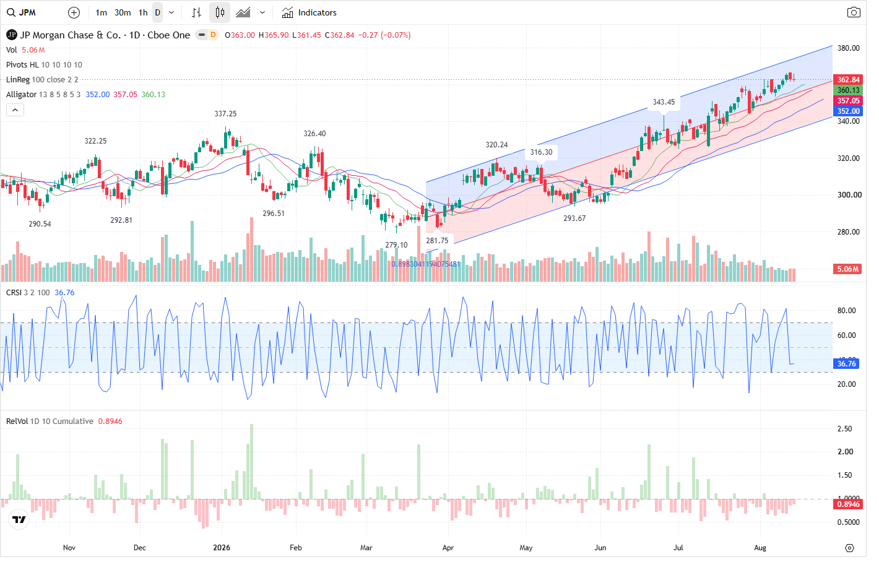879x588 pixels.
Task: Select the candlestick chart type icon
Action: pos(220,12)
